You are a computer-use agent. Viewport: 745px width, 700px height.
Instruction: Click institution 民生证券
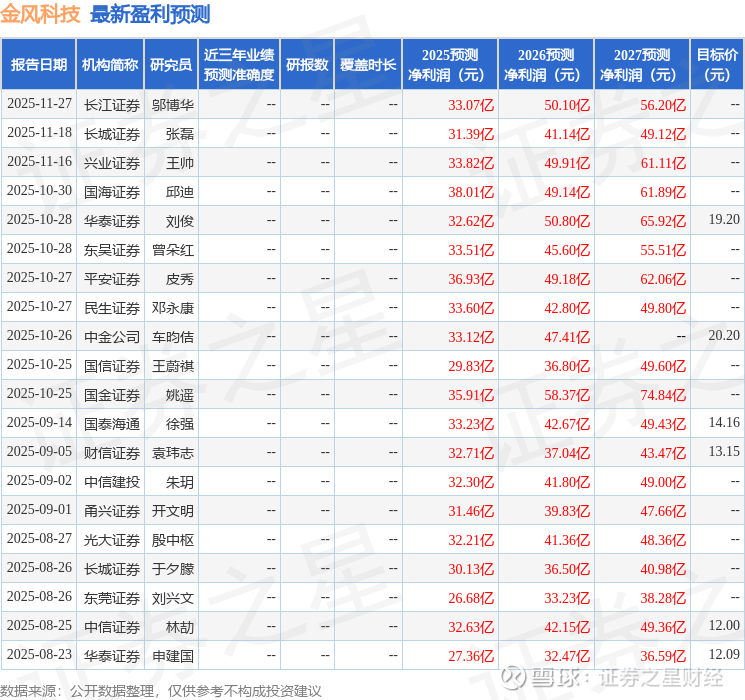pos(112,308)
